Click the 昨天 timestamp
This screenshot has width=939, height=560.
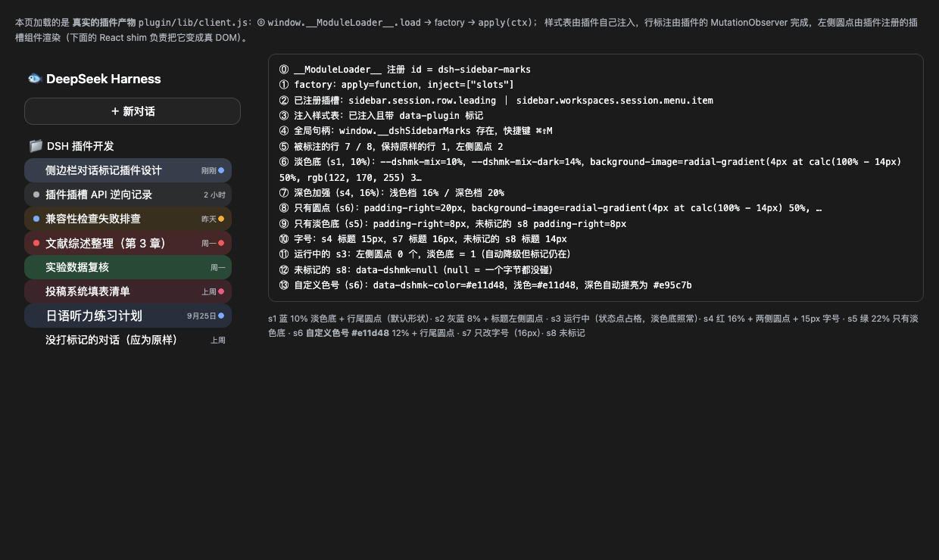pyautogui.click(x=209, y=219)
